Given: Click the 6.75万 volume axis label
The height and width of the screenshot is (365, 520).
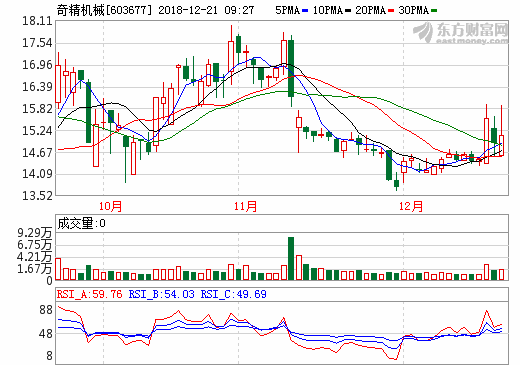Looking at the screenshot, I should (35, 245).
